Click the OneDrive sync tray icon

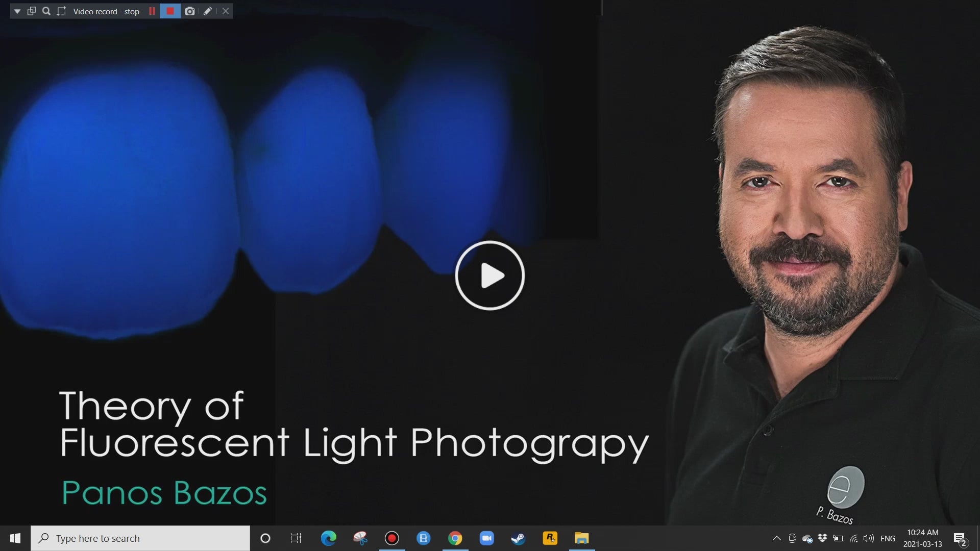(x=807, y=538)
